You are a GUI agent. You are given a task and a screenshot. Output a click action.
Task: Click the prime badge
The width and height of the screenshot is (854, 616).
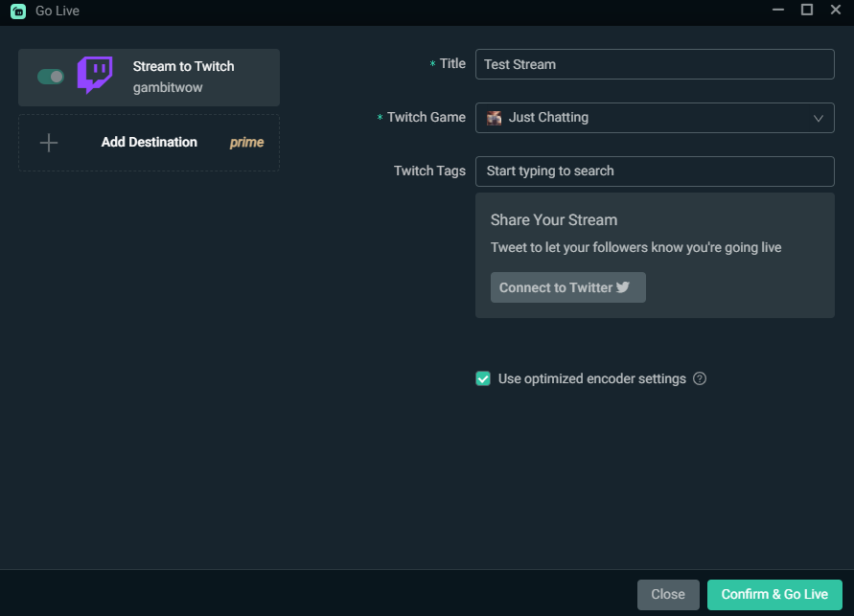[246, 143]
